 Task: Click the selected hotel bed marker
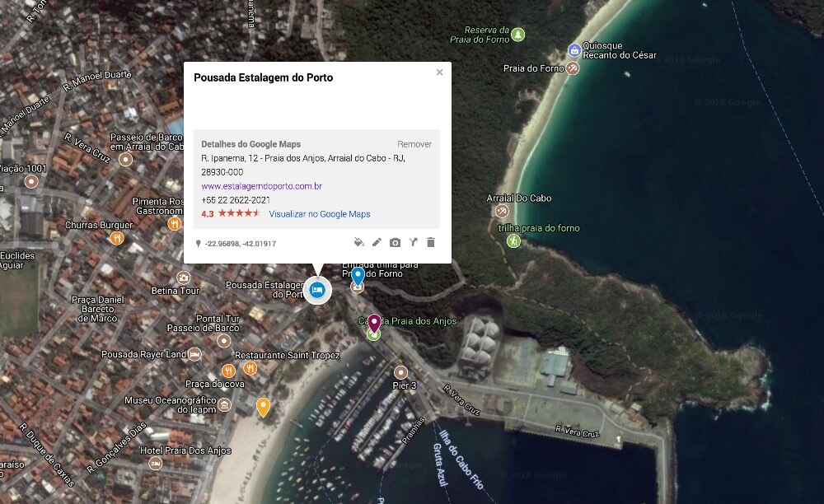point(317,290)
